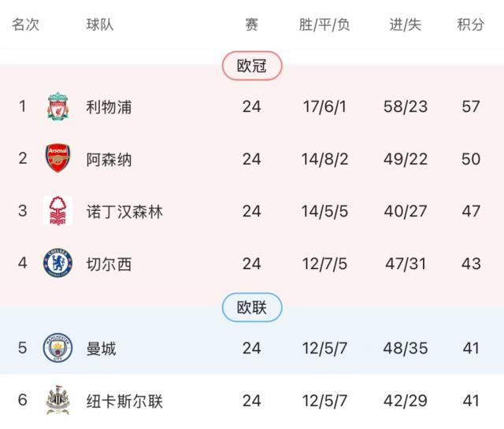504x429 pixels.
Task: Open the 利物浦 team name link
Action: [109, 106]
